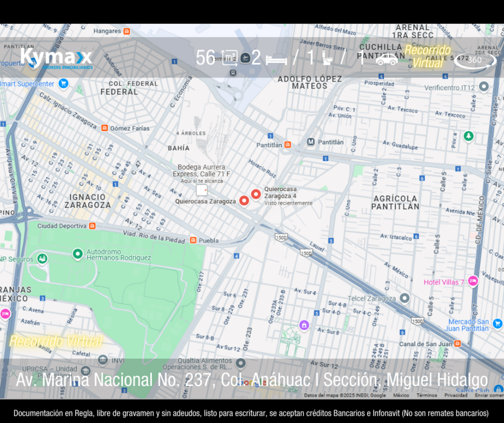Screen dimensions: 504x423
Task: Click the green park tree icon
Action: (x=468, y=136)
